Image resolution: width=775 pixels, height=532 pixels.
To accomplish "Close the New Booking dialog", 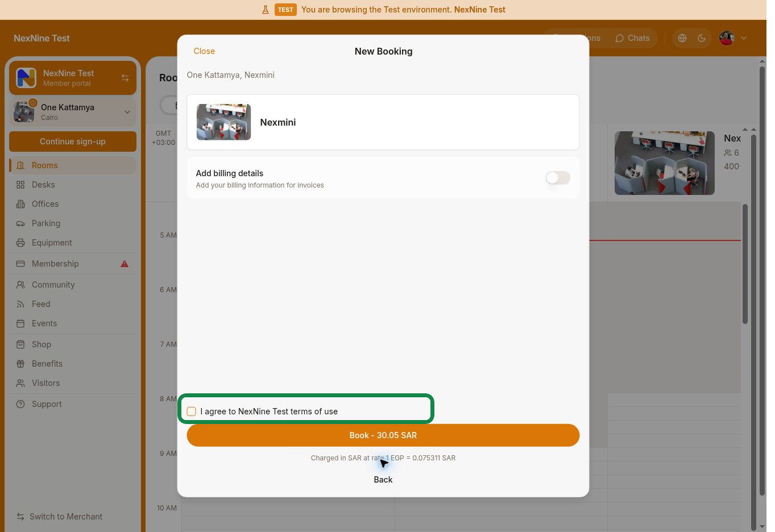I will [204, 51].
